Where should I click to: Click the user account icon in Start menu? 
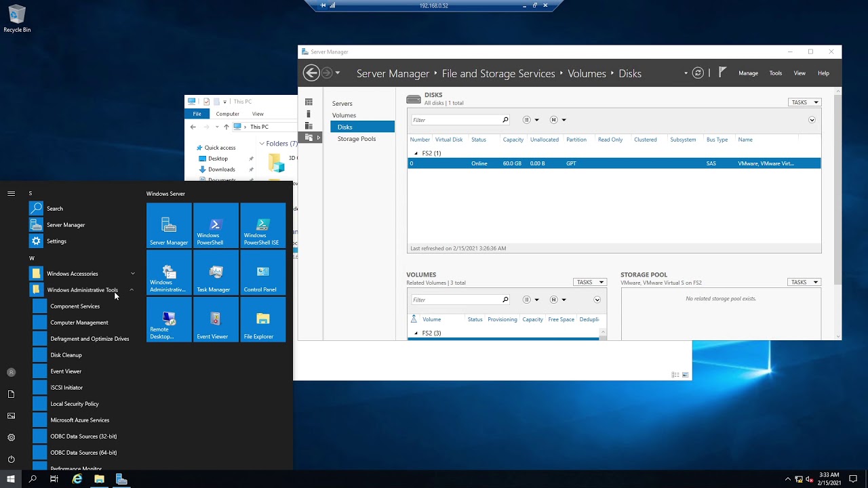11,372
